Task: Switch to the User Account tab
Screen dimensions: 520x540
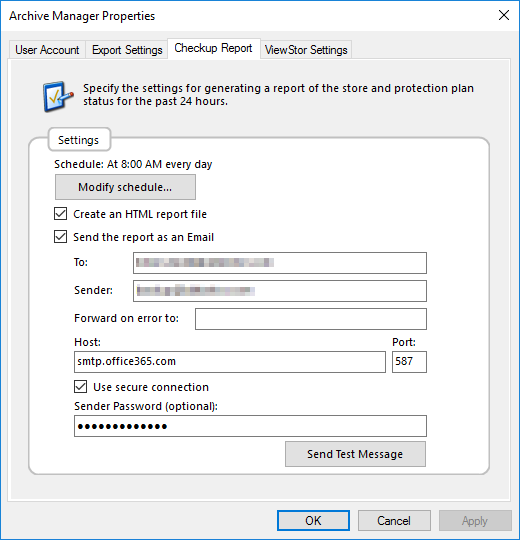Action: (x=47, y=50)
